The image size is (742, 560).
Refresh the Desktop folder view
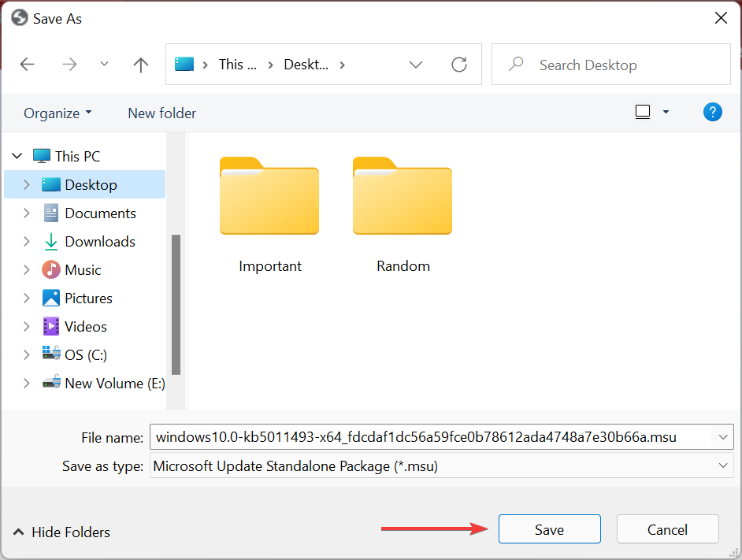[x=459, y=65]
